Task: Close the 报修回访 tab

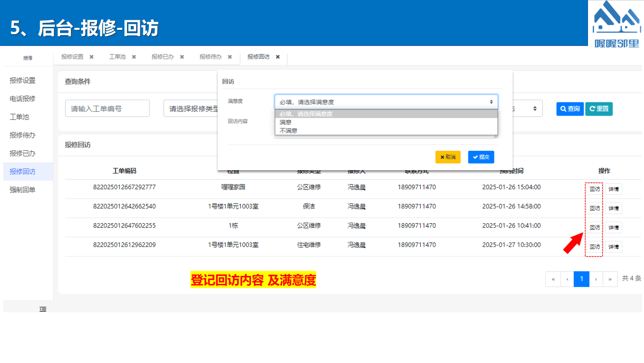Action: 278,57
